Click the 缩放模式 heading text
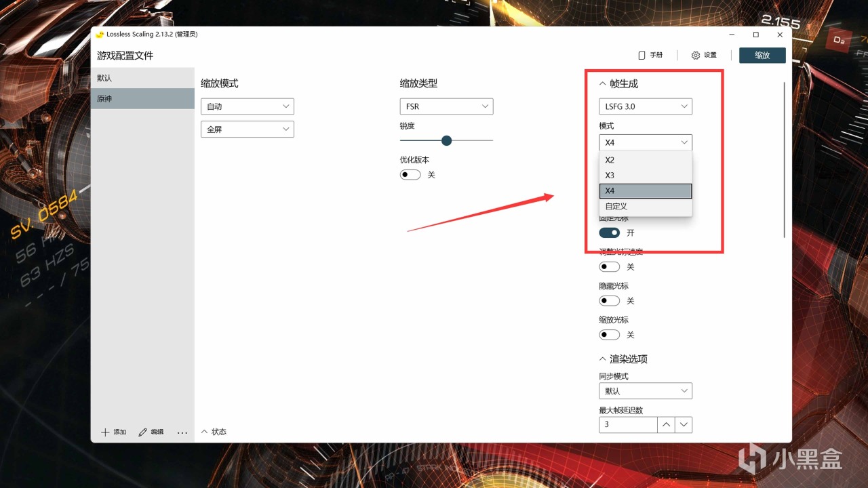 tap(219, 83)
